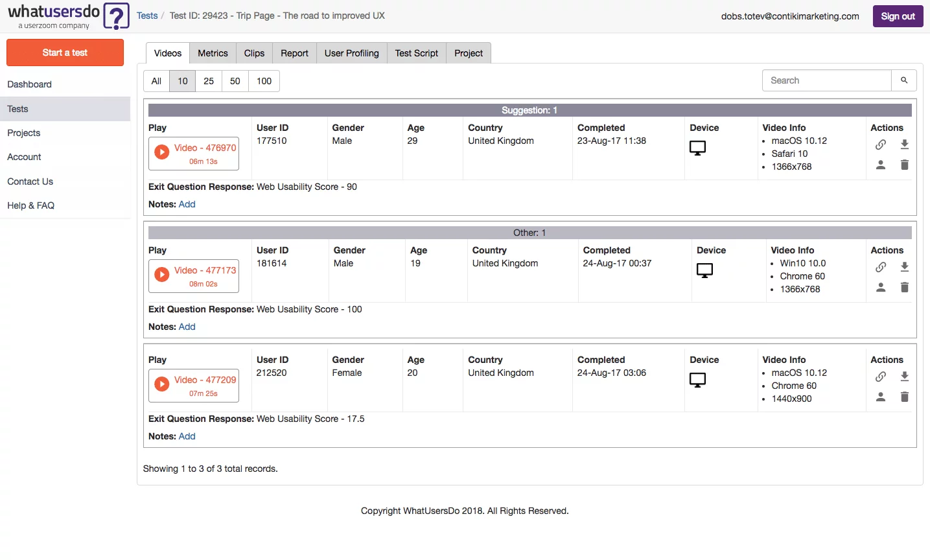Image resolution: width=930 pixels, height=560 pixels.
Task: Delete Video 477173 with trash icon
Action: point(905,288)
